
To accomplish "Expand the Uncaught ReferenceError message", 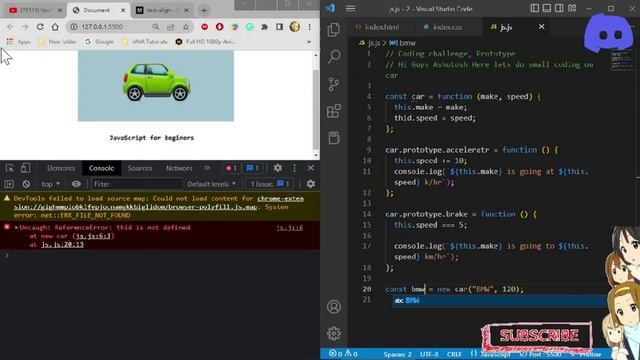I will [17, 227].
